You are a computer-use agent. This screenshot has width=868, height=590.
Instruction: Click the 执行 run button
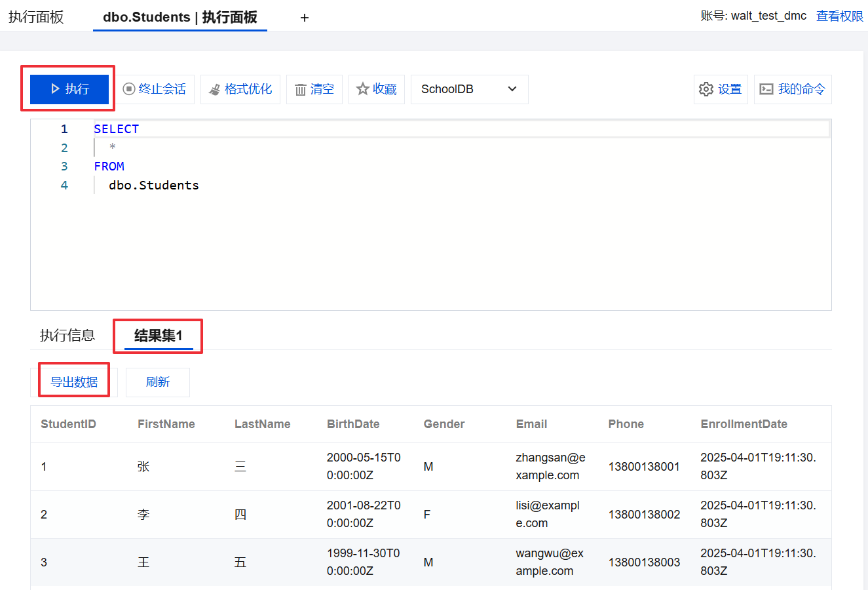coord(69,89)
